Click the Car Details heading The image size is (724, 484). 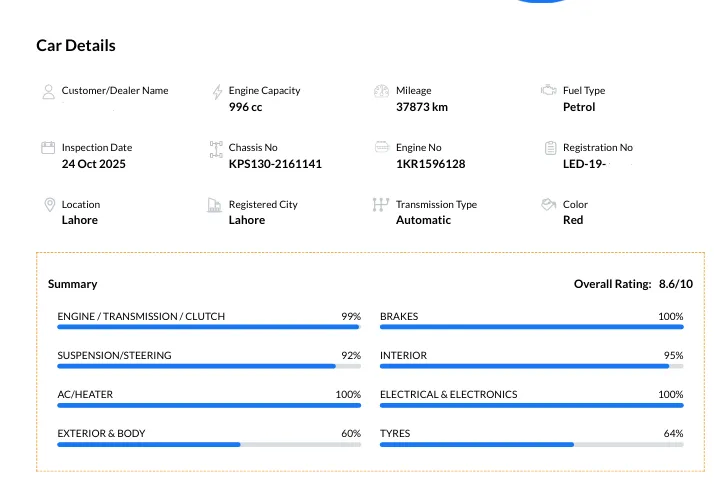(76, 46)
